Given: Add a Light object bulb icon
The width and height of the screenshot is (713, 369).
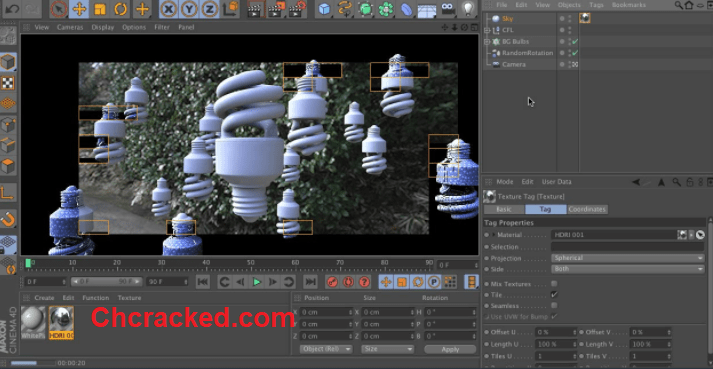Looking at the screenshot, I should tap(468, 9).
